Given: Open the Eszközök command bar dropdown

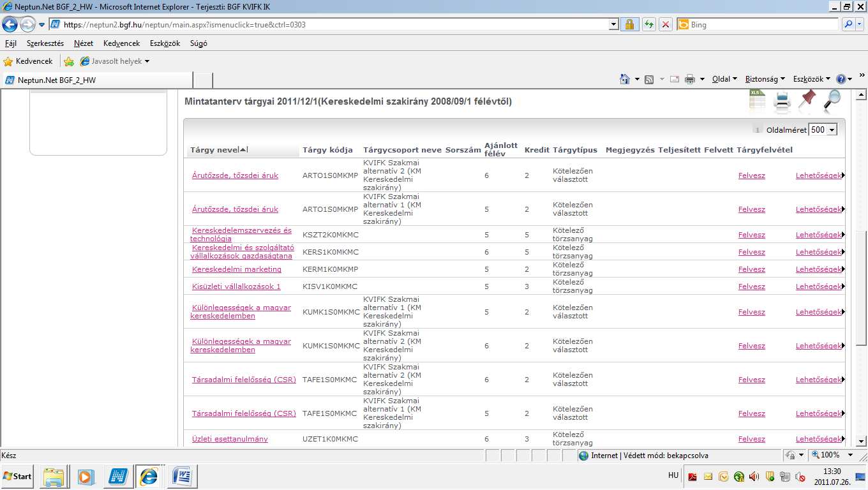Looking at the screenshot, I should pyautogui.click(x=812, y=79).
